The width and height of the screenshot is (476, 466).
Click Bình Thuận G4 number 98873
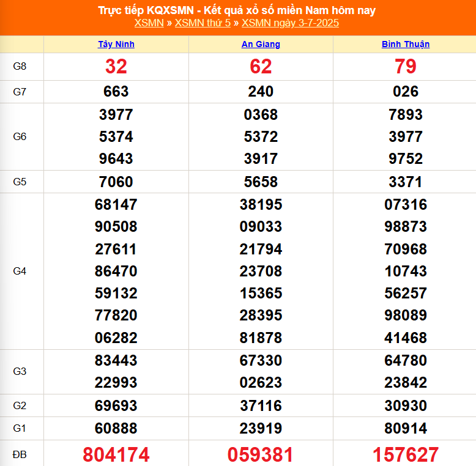(x=406, y=227)
